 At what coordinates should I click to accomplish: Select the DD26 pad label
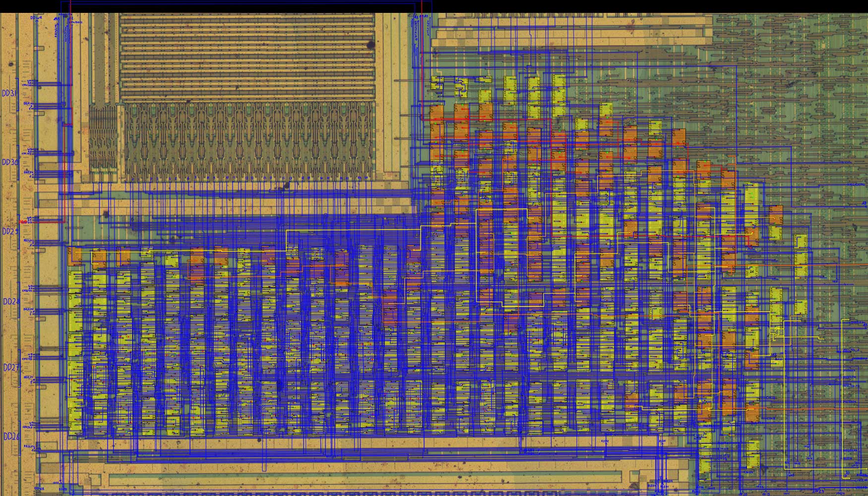[11, 436]
